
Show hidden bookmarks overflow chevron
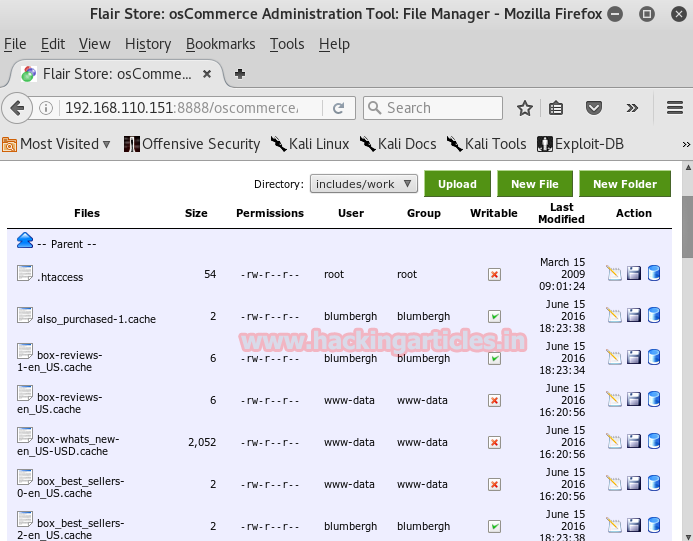[686, 145]
